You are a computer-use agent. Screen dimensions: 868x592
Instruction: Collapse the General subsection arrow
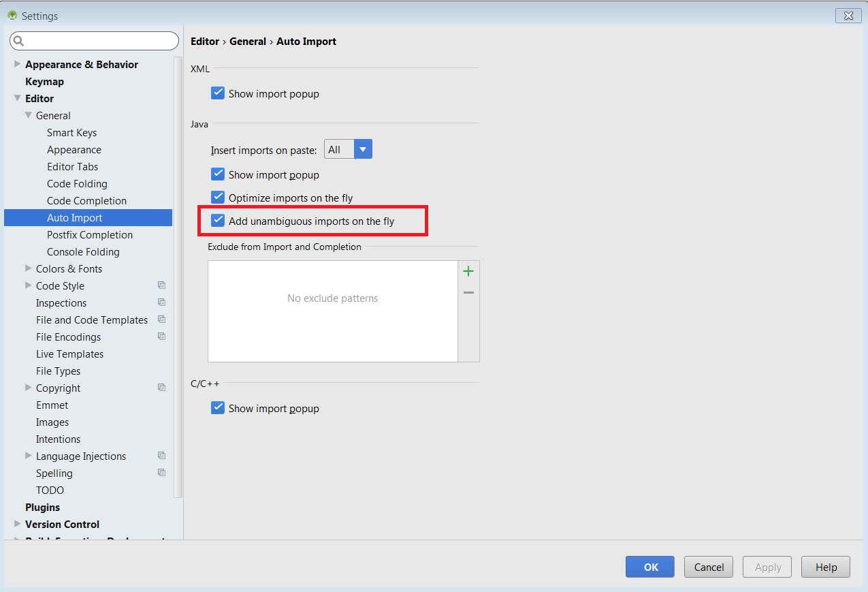29,115
